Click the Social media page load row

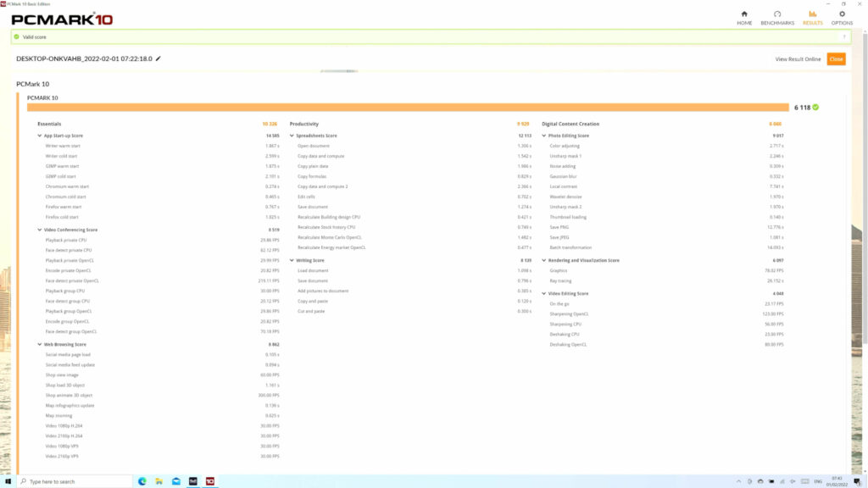[162, 355]
